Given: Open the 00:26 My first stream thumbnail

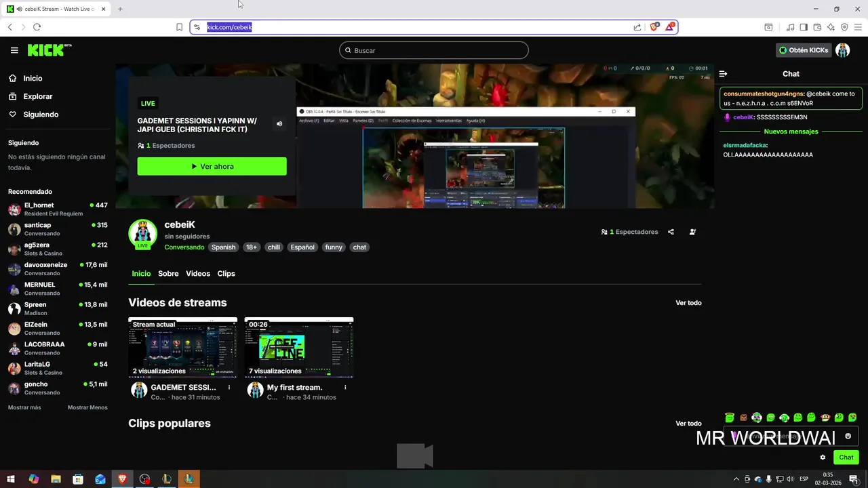Looking at the screenshot, I should (299, 347).
